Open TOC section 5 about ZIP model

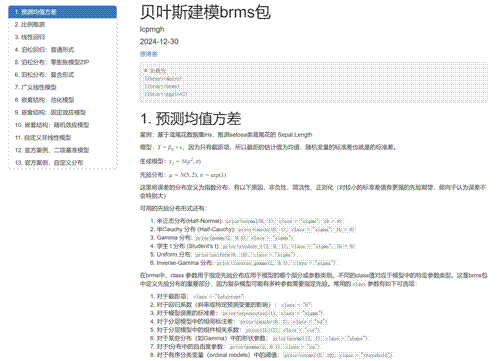62,62
